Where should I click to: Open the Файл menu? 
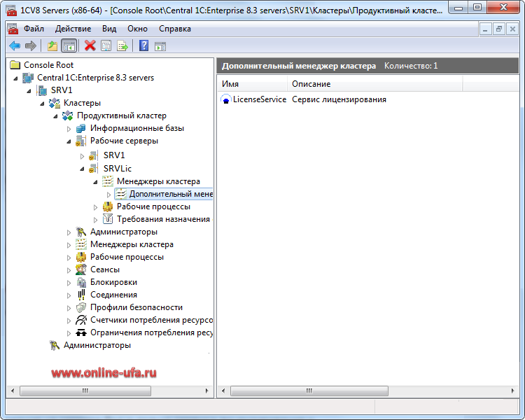coord(34,29)
